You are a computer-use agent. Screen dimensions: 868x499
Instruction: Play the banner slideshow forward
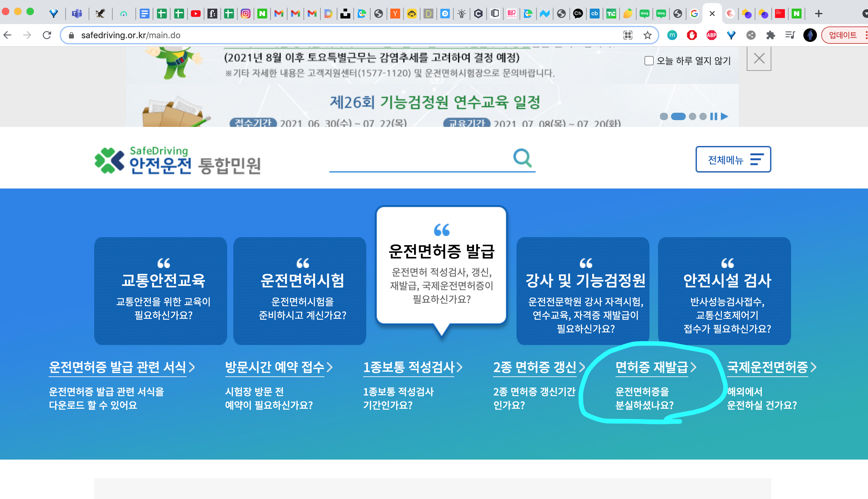[x=724, y=116]
